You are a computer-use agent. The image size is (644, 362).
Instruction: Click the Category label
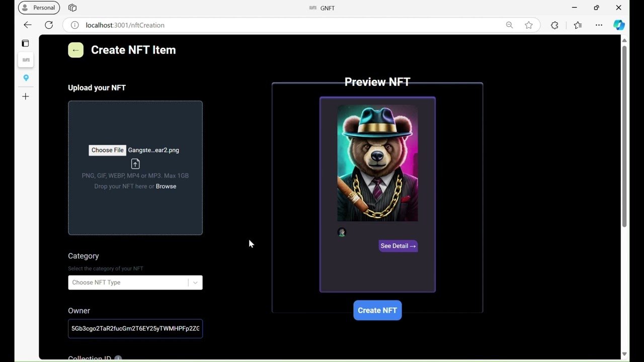(84, 256)
